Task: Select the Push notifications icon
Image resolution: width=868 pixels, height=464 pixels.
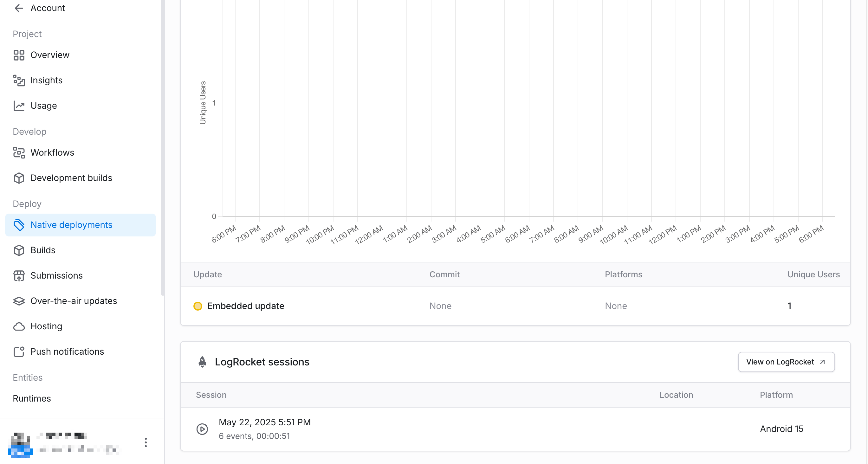Action: pos(19,351)
